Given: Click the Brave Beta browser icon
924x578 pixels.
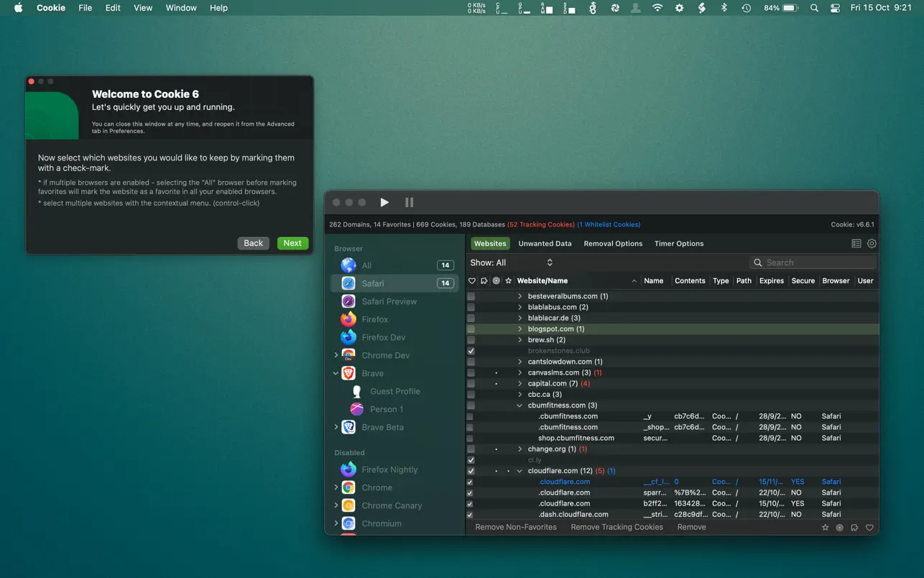Looking at the screenshot, I should pos(348,427).
